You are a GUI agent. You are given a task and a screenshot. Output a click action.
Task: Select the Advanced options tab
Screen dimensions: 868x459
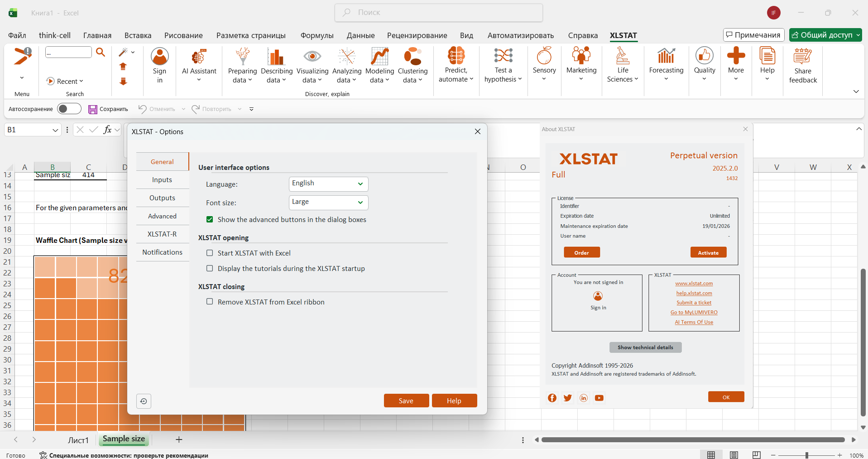pyautogui.click(x=162, y=216)
